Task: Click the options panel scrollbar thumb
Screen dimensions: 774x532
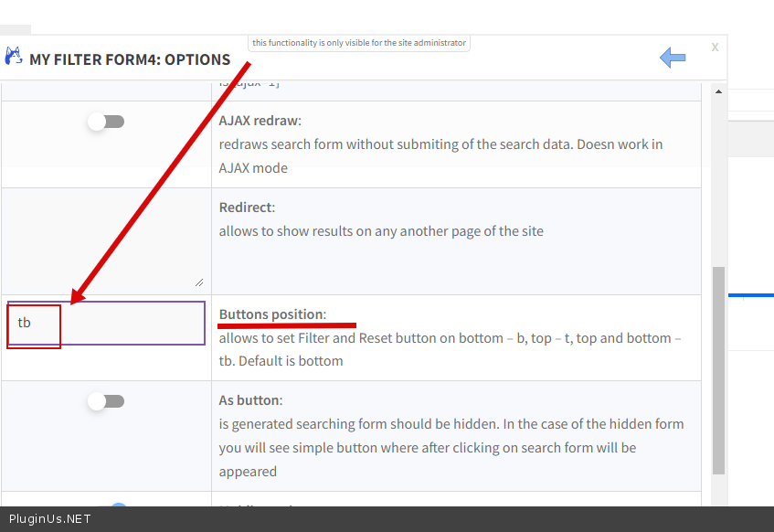Action: coord(718,370)
